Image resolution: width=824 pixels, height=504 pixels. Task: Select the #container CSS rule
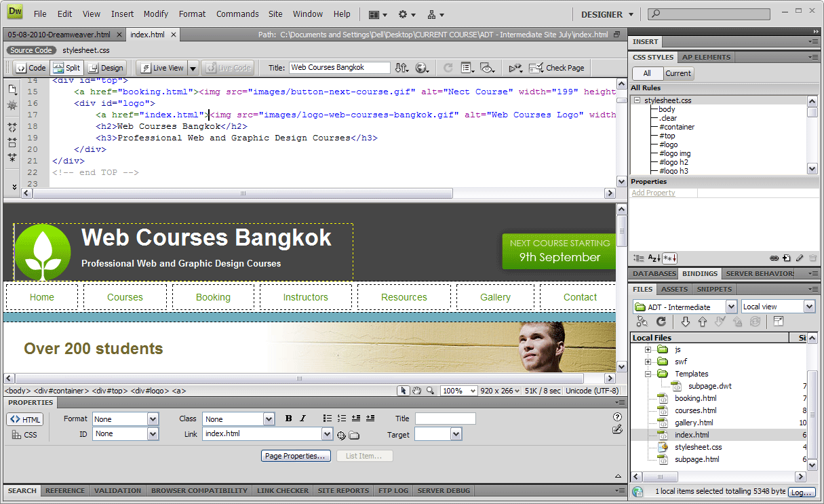click(677, 127)
